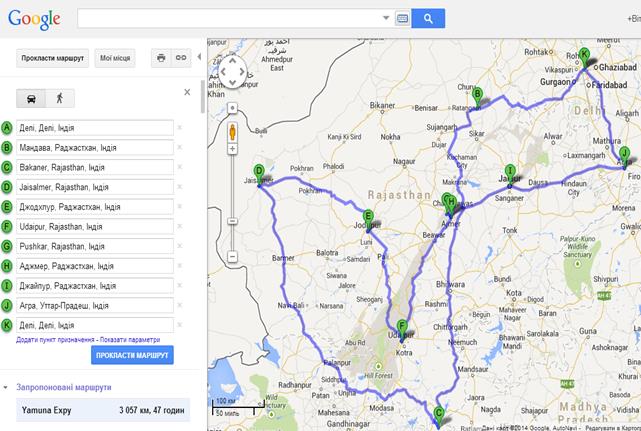Pan map left with navigation arrow
The width and height of the screenshot is (641, 431).
tap(223, 72)
